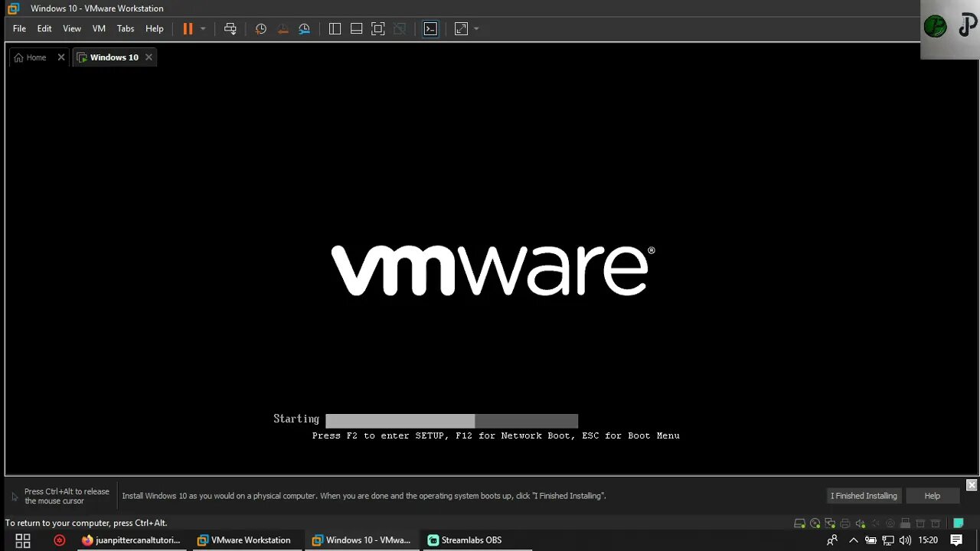Toggle the library sidebar panel icon
The image size is (980, 551).
[335, 28]
